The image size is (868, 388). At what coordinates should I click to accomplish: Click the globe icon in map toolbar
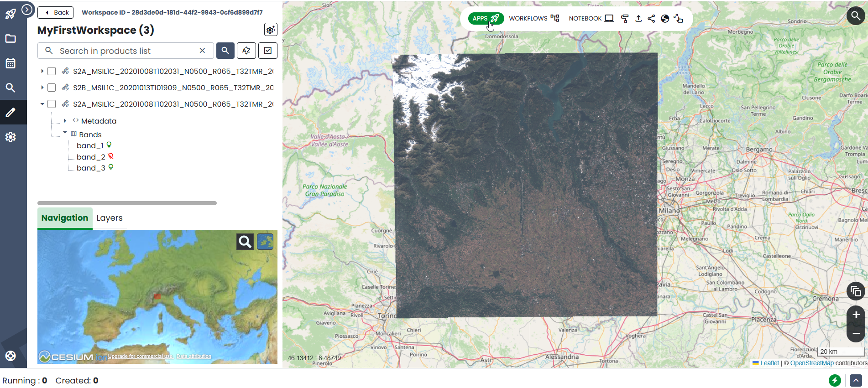(x=665, y=19)
